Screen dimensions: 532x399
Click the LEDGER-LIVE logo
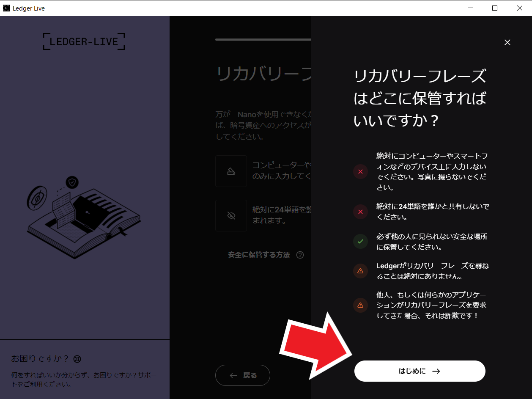click(x=84, y=41)
